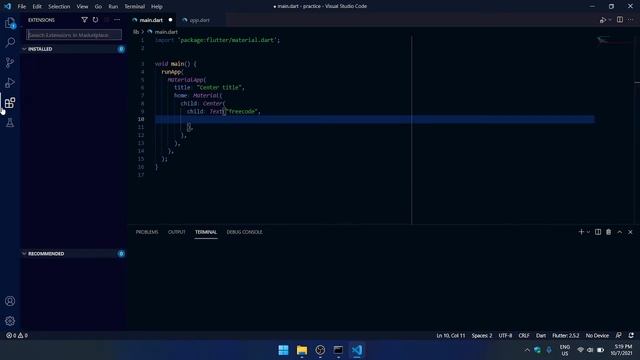Viewport: 640px width, 360px height.
Task: Click main.dart in the breadcrumb
Action: [166, 32]
